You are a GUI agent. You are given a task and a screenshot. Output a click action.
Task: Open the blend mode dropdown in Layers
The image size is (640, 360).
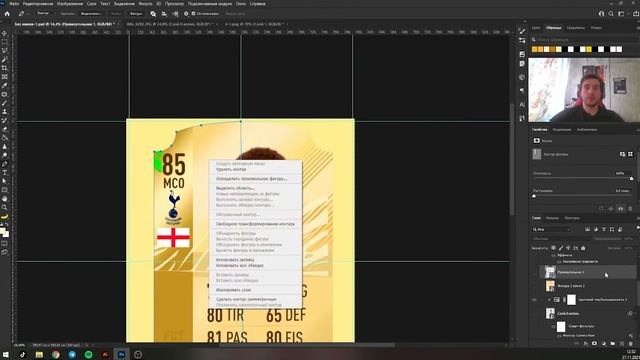coord(561,238)
